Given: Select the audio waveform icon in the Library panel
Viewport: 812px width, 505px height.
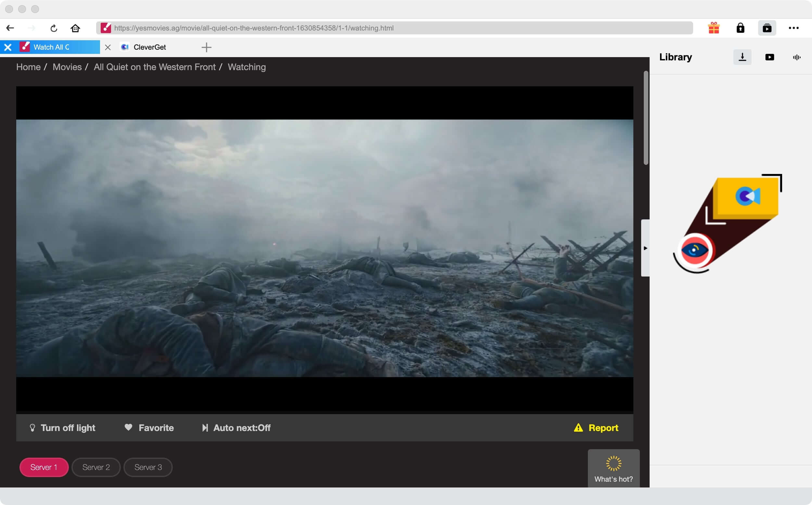Looking at the screenshot, I should [796, 57].
